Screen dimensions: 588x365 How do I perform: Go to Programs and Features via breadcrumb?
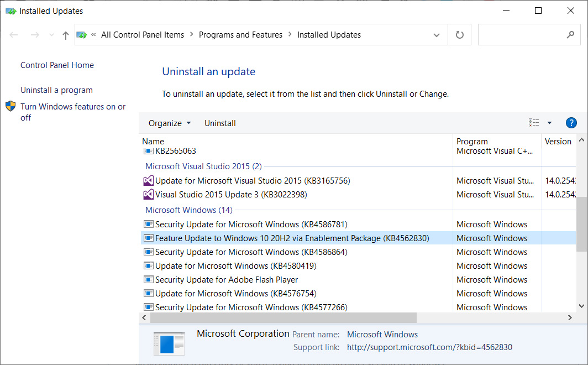tap(240, 34)
